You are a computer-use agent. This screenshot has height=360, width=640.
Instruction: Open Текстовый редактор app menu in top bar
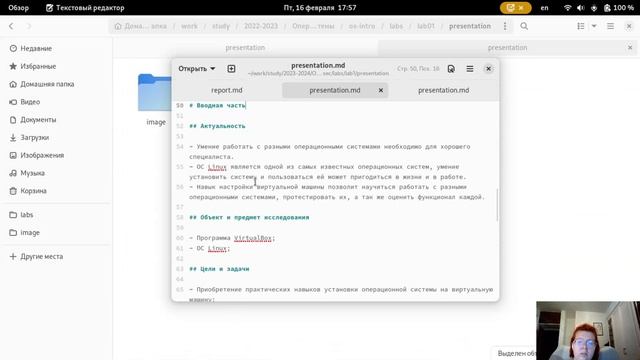[x=85, y=7]
